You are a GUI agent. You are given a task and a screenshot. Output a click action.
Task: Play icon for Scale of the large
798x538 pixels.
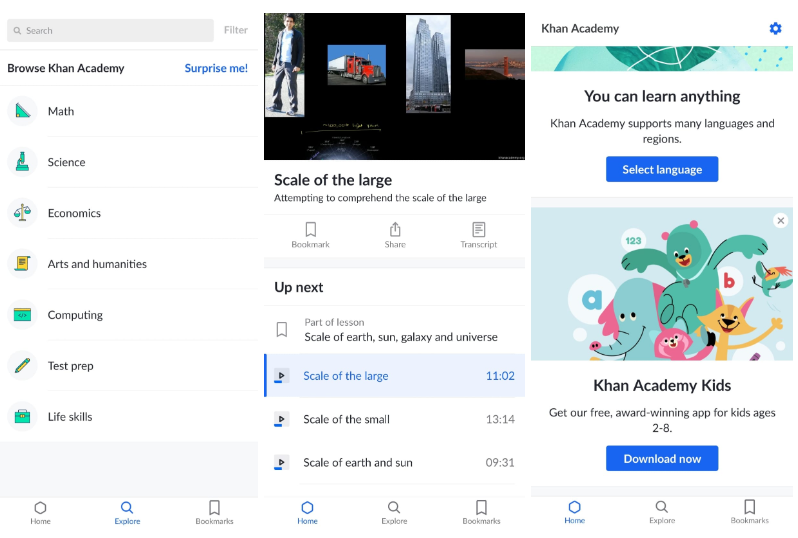(281, 376)
